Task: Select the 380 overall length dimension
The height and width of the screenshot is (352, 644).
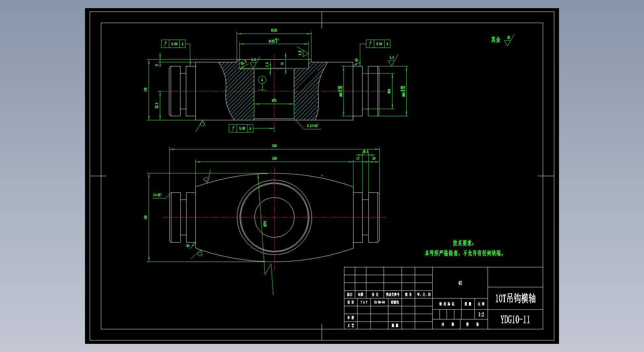Action: pos(274,146)
